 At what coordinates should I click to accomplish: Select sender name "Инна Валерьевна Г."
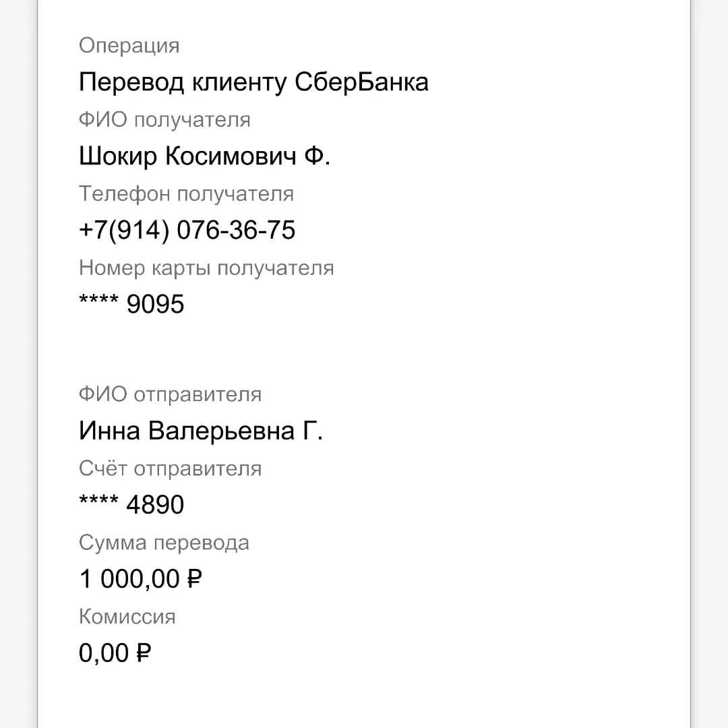pos(201,431)
